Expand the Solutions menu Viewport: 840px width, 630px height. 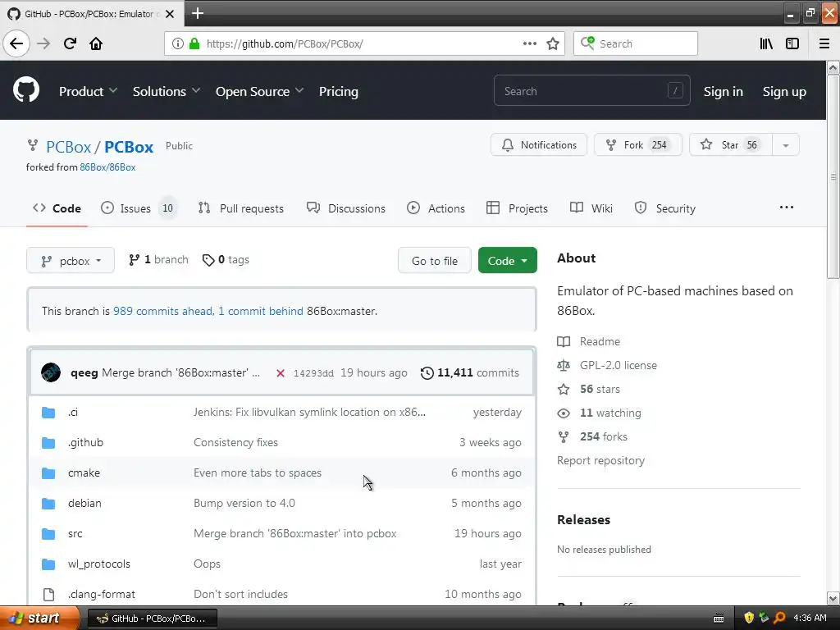(166, 92)
